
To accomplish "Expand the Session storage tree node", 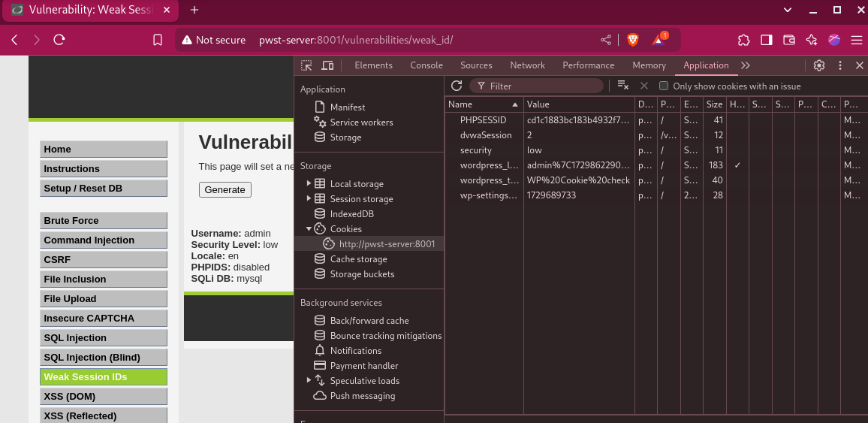I will click(x=309, y=199).
